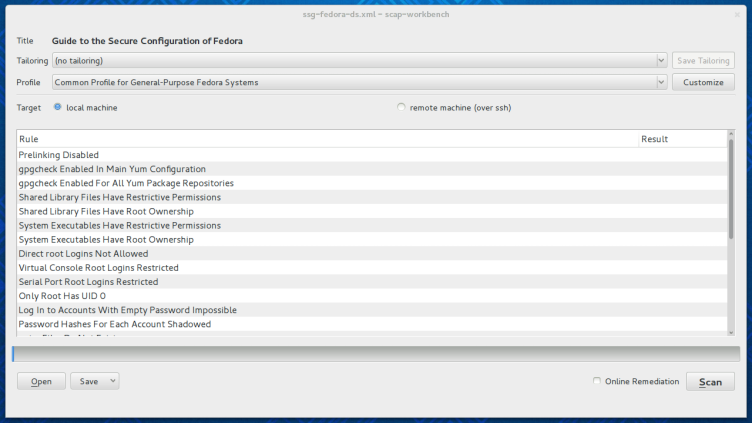Click the scan progress bar

click(x=376, y=354)
